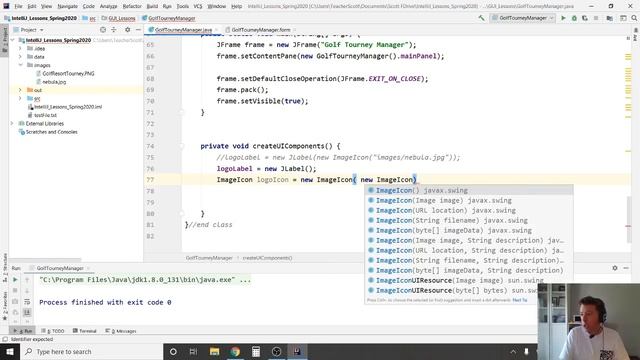Click the Build project hammer icon
Image resolution: width=640 pixels, height=360 pixels.
coord(482,18)
